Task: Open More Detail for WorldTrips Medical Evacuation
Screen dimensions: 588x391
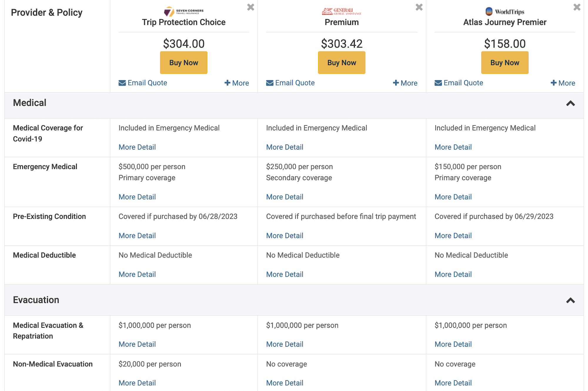Action: point(453,344)
